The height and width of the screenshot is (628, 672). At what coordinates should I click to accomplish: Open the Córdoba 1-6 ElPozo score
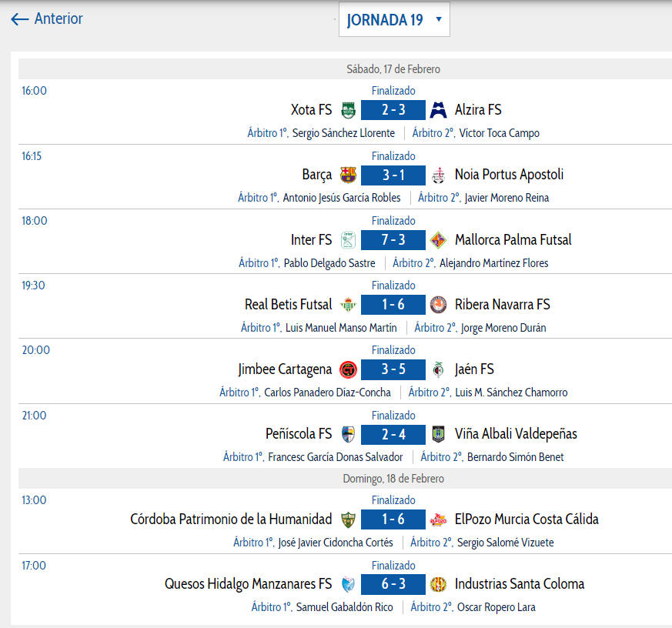click(x=393, y=519)
